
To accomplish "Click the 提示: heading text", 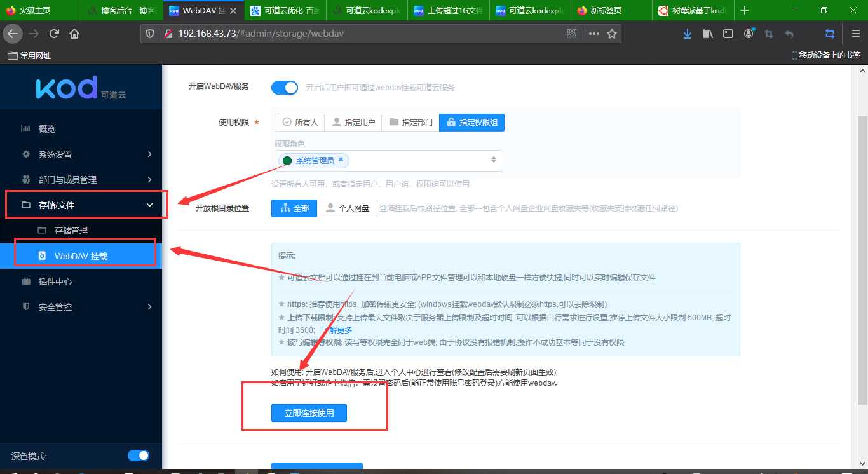I will pos(287,256).
